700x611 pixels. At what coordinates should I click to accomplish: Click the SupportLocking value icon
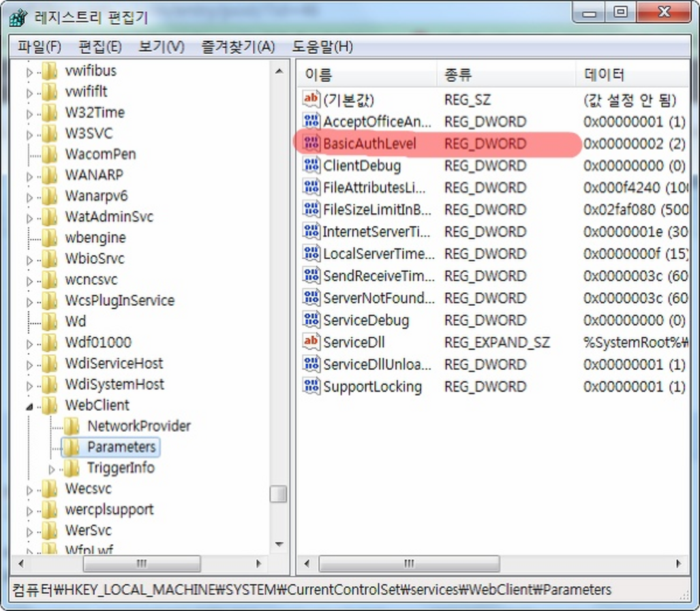pos(311,386)
